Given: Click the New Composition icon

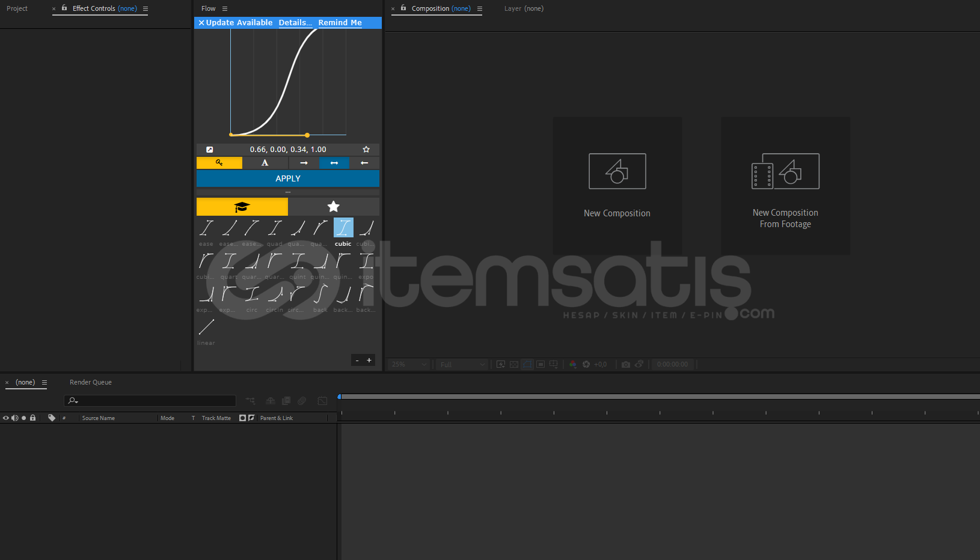Looking at the screenshot, I should pos(617,171).
